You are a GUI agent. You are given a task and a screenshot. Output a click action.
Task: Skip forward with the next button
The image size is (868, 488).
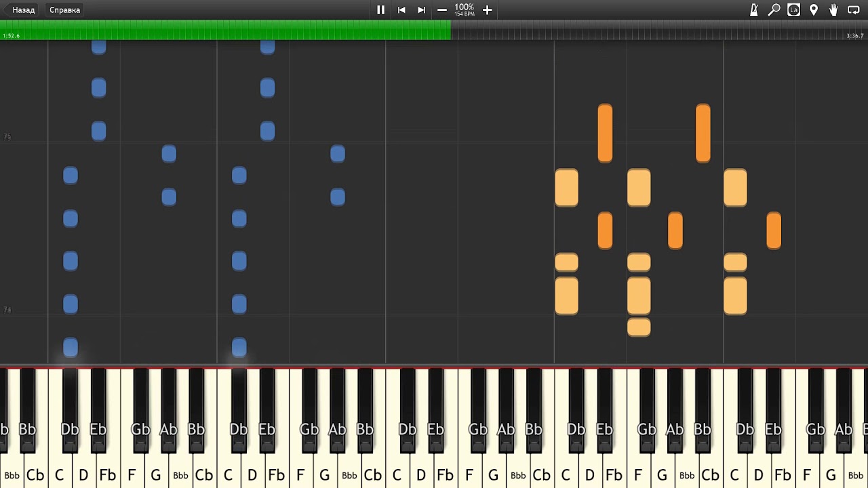421,9
